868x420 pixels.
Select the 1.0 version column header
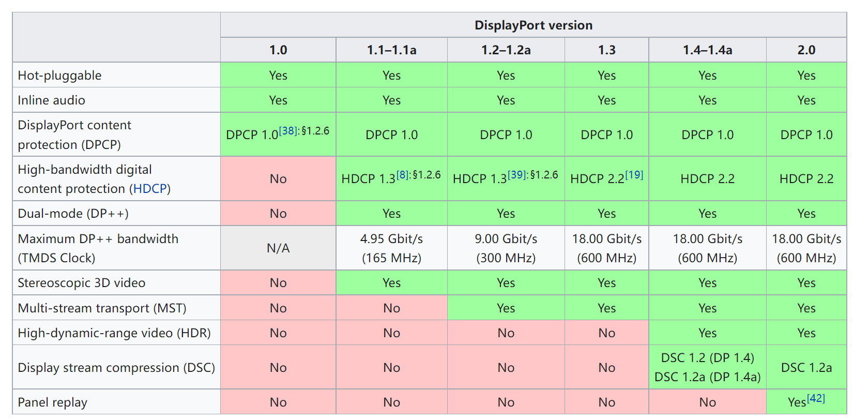click(278, 50)
